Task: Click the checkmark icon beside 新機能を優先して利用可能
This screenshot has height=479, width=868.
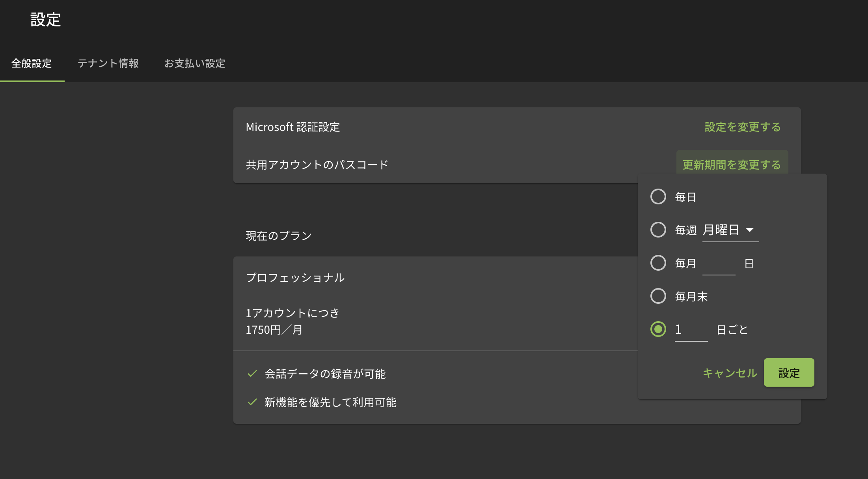Action: pyautogui.click(x=252, y=402)
